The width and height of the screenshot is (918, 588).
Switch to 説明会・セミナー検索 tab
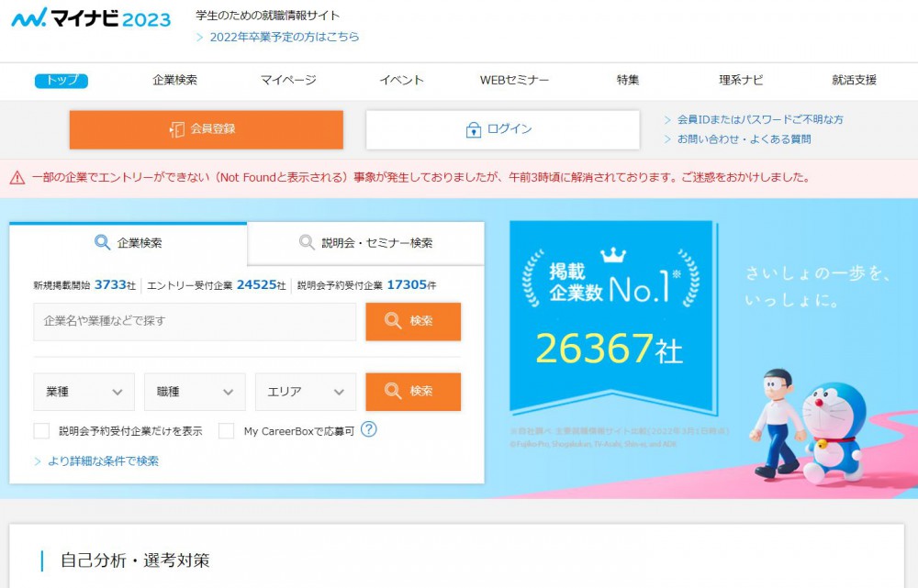tap(366, 243)
